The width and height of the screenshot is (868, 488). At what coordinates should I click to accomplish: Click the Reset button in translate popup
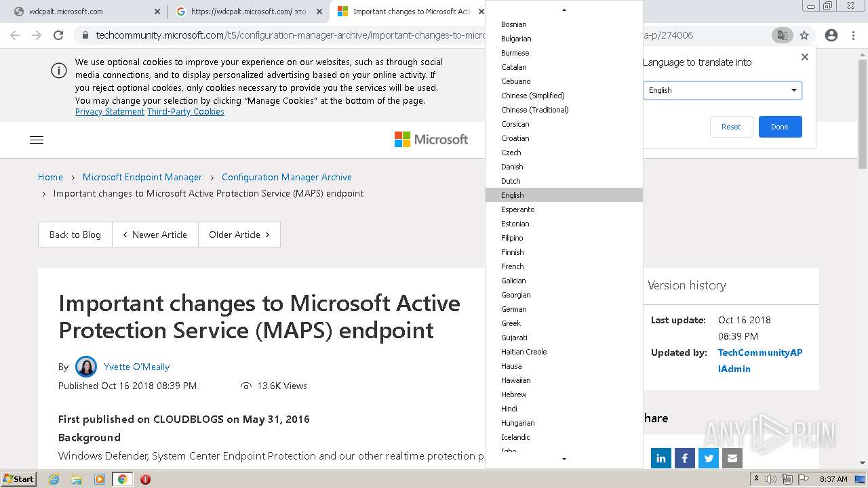click(x=731, y=127)
